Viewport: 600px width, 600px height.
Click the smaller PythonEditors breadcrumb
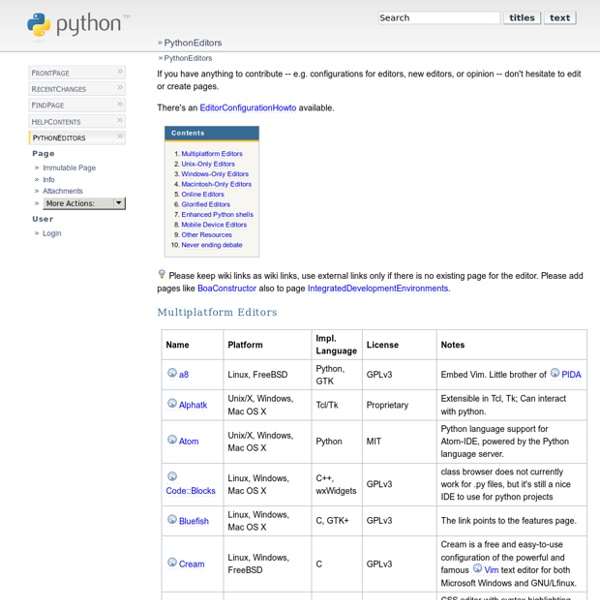pyautogui.click(x=188, y=58)
